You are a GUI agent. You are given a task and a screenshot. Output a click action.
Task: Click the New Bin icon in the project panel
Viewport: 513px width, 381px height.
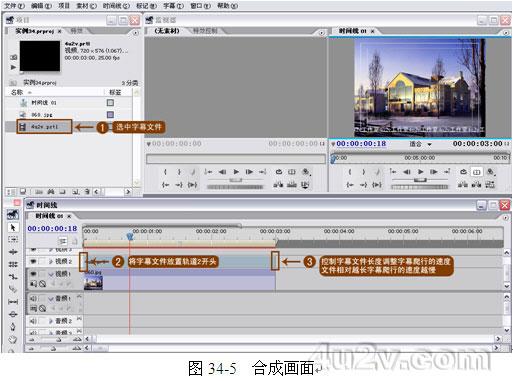tap(62, 192)
